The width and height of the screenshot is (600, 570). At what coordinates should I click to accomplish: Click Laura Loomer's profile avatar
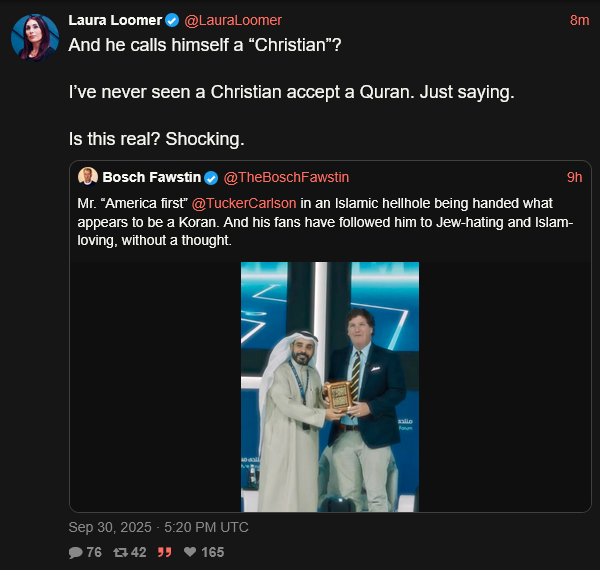[x=34, y=38]
